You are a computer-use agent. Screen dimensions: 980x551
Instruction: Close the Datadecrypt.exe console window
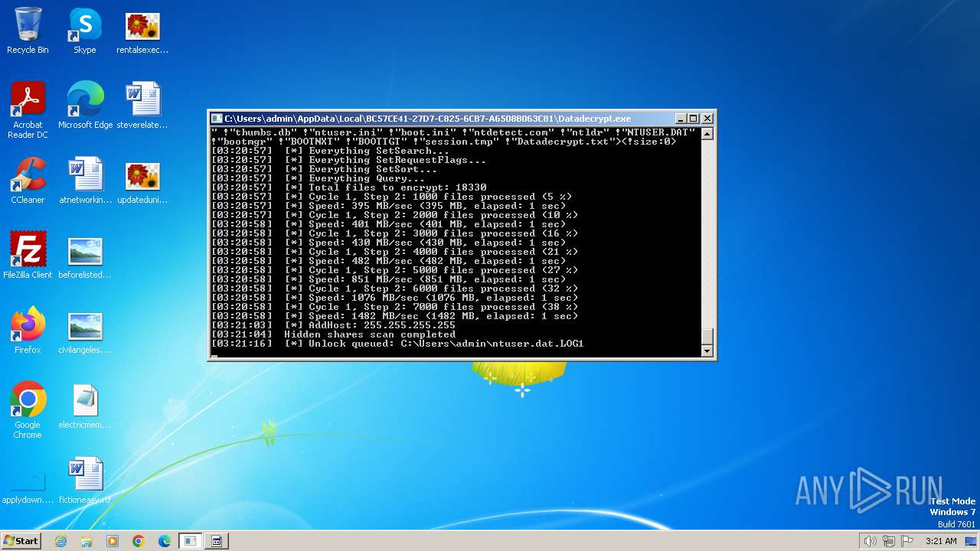pyautogui.click(x=707, y=119)
